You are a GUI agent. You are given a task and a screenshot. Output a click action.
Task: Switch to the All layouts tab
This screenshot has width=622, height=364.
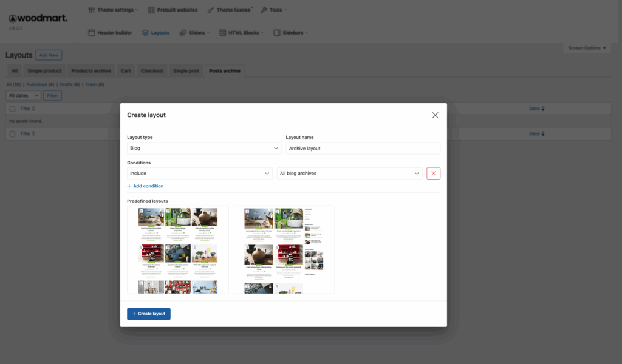click(15, 71)
